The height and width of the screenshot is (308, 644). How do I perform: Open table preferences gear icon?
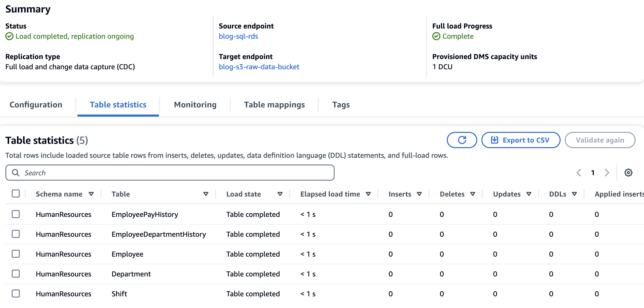628,173
